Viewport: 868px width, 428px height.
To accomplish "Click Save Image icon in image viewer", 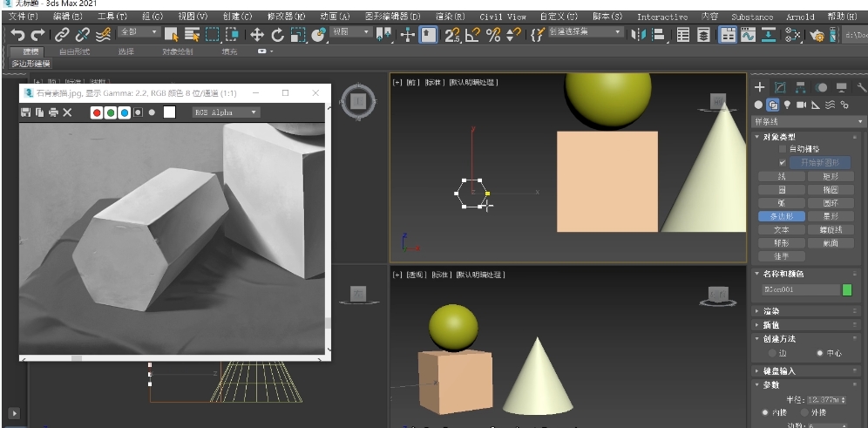I will point(25,112).
